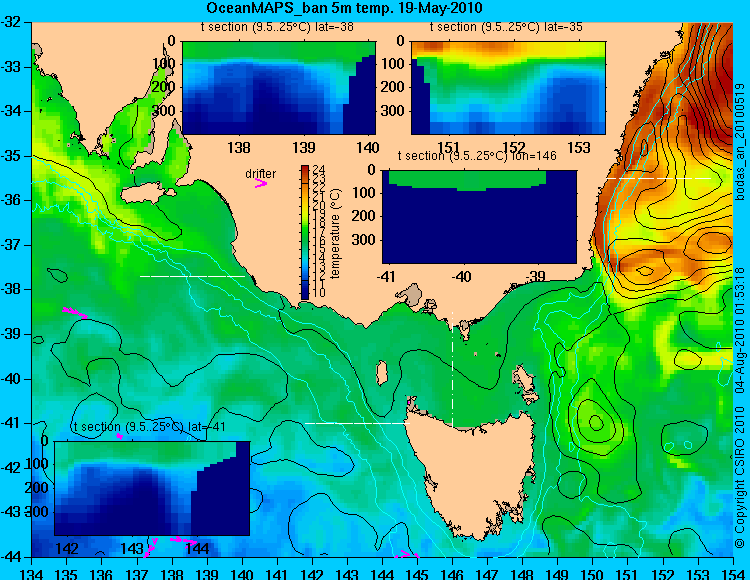Click the '24' value atop the color bar
Screen dimensions: 750x580
tap(319, 169)
